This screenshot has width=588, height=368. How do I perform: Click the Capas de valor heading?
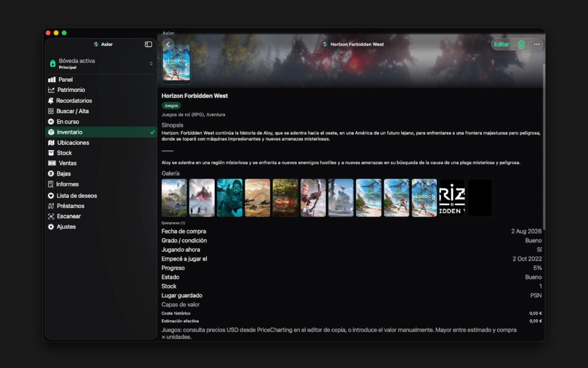pyautogui.click(x=180, y=305)
